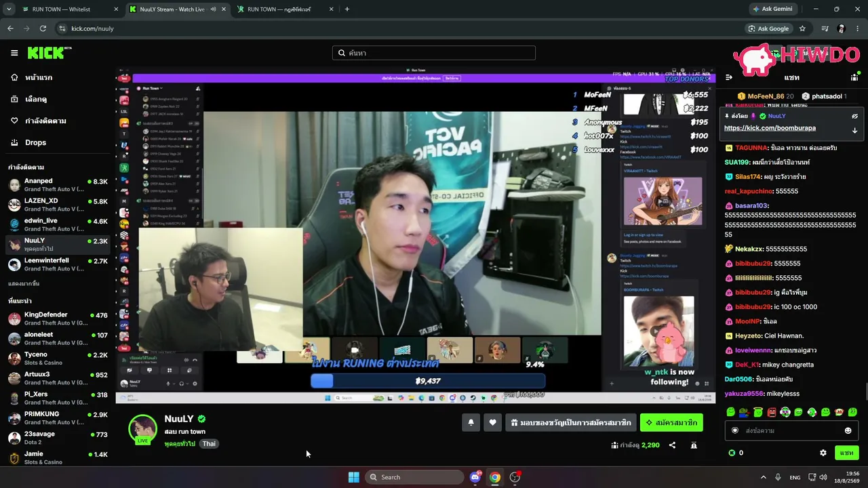Open the stream category link beside the Thai tag
The width and height of the screenshot is (868, 488).
coord(180,444)
